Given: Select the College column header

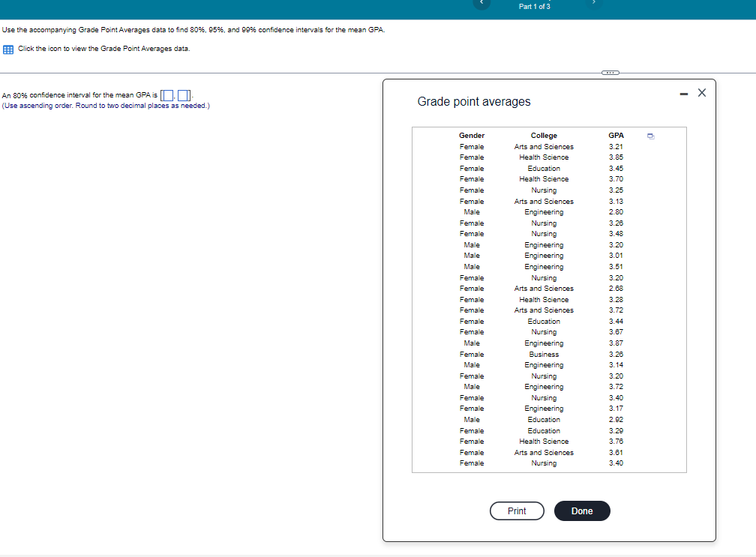Looking at the screenshot, I should click(544, 135).
